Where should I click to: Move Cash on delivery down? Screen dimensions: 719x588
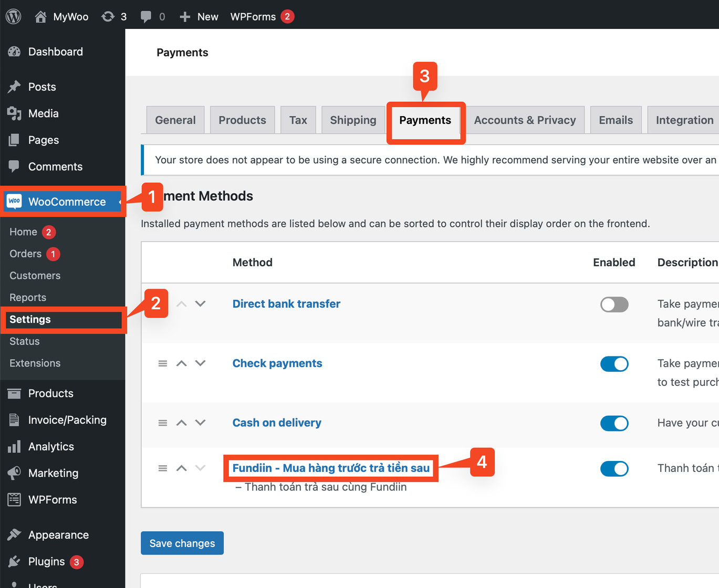pyautogui.click(x=200, y=423)
